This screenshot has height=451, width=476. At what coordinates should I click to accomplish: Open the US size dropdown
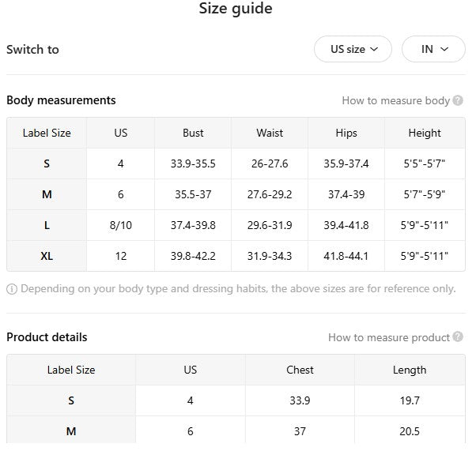coord(353,49)
